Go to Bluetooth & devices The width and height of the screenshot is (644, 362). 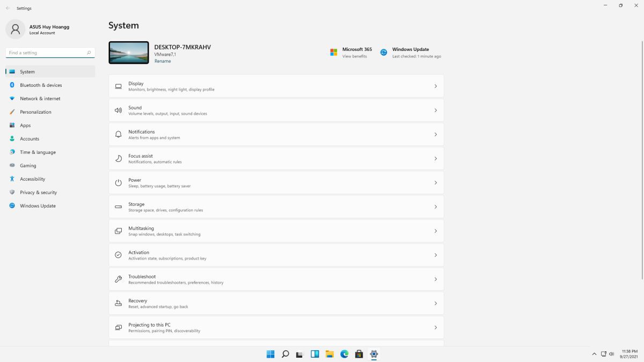[x=50, y=85]
